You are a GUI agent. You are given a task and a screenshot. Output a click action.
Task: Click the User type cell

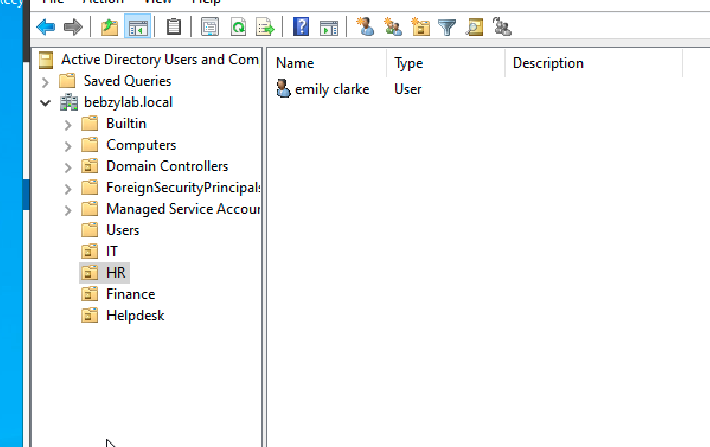408,89
